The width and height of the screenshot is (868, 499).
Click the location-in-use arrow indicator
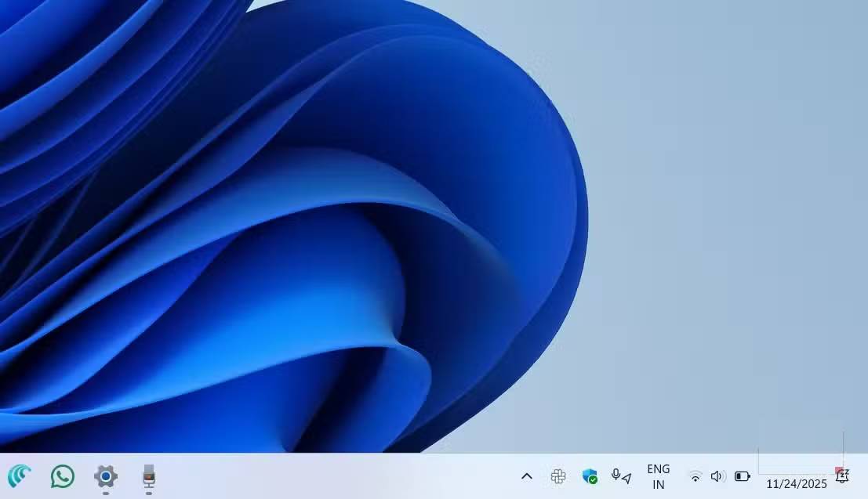click(x=627, y=477)
